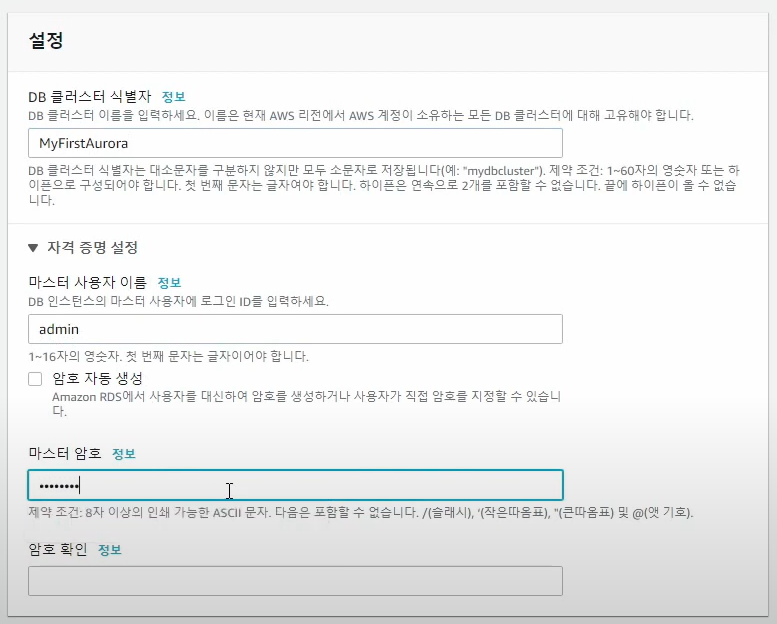Click the master username field containing admin
The height and width of the screenshot is (624, 777).
295,329
